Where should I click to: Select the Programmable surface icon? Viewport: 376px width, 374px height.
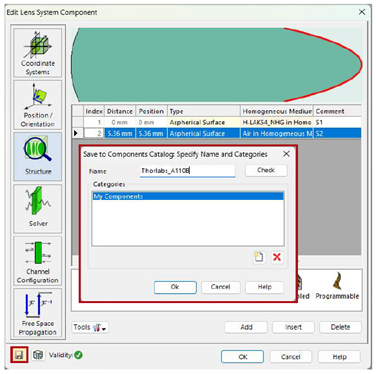337,286
